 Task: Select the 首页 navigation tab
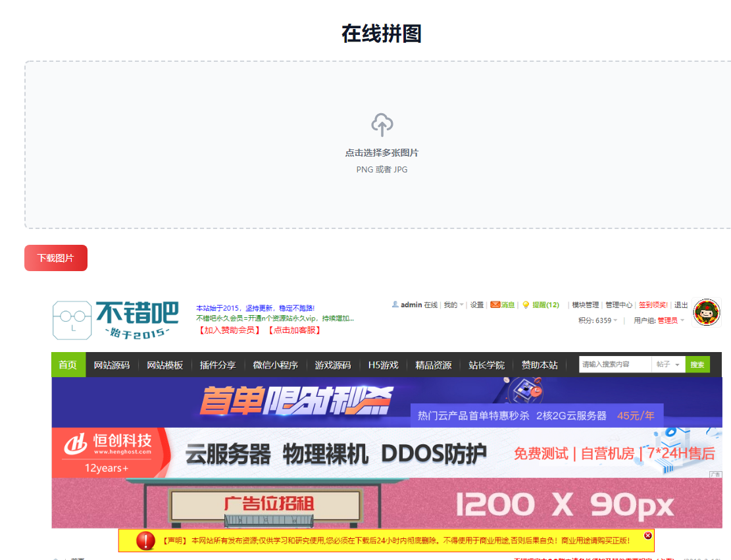[68, 365]
